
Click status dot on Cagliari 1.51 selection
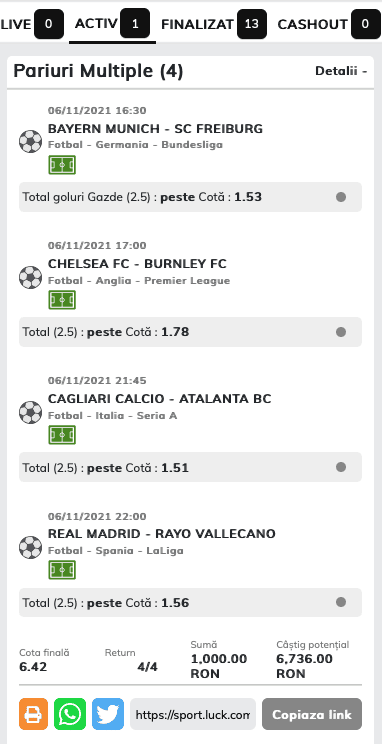(x=341, y=467)
